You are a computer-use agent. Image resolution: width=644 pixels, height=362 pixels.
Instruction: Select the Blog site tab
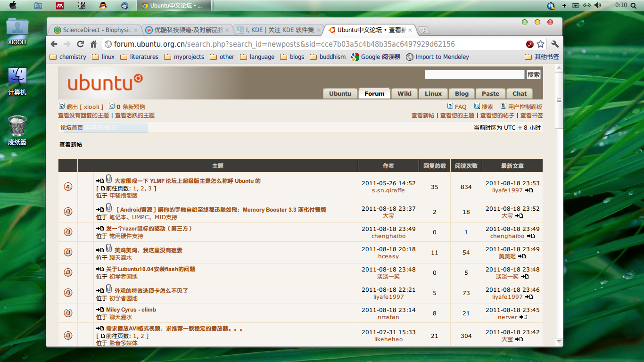point(462,93)
